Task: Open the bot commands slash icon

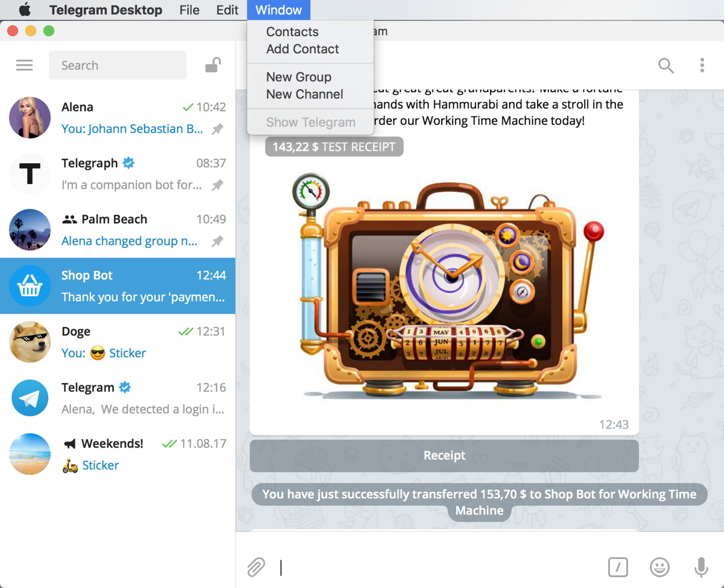Action: click(617, 567)
